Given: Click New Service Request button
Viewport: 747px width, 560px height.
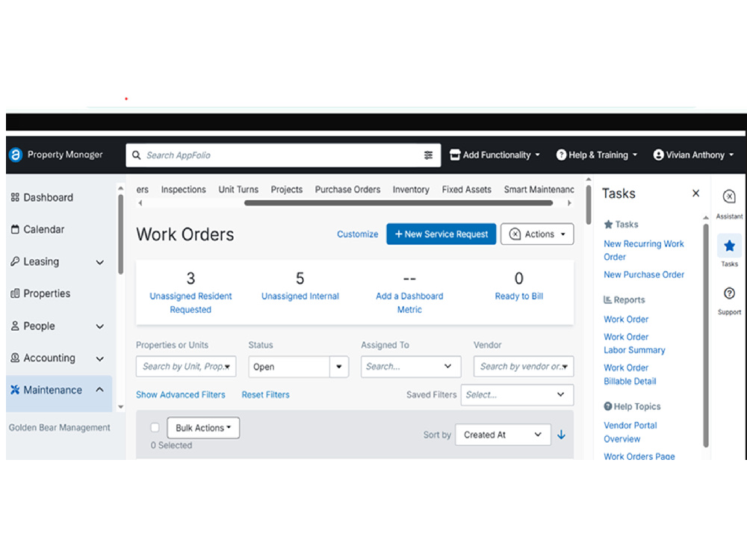Looking at the screenshot, I should click(x=441, y=234).
